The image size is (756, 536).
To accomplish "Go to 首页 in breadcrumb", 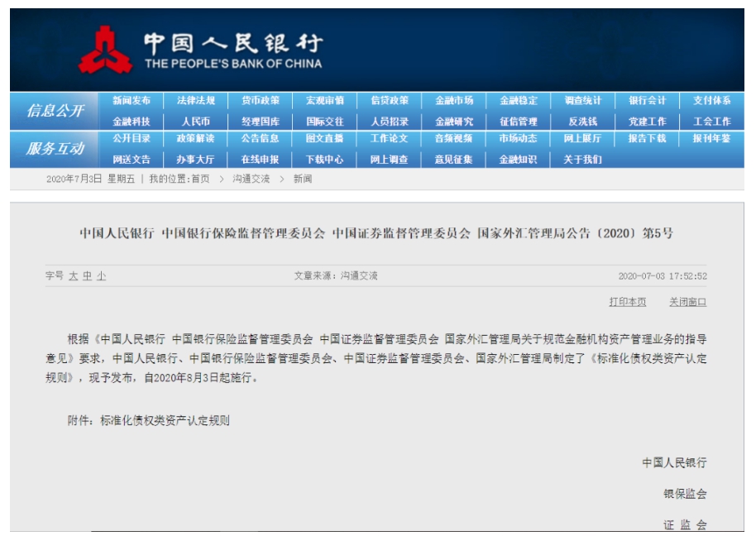I will 200,179.
